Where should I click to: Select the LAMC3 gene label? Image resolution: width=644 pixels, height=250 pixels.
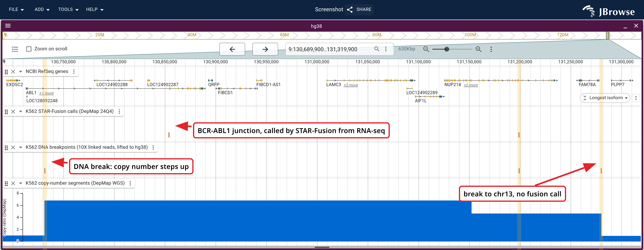[333, 85]
